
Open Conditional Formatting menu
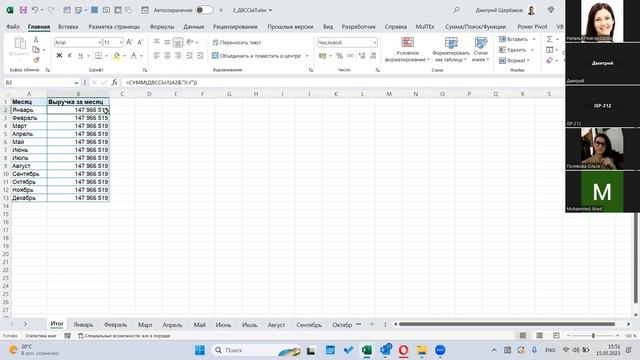407,50
